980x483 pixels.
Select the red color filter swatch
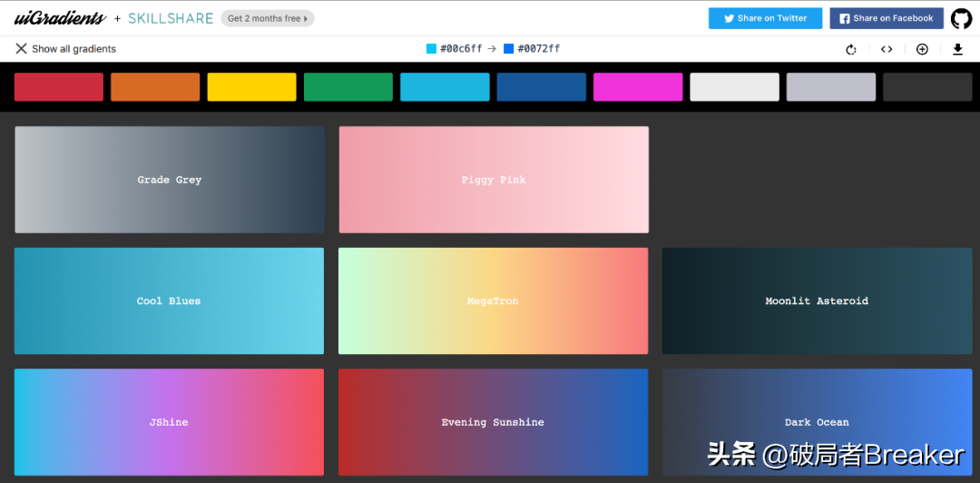(x=59, y=87)
